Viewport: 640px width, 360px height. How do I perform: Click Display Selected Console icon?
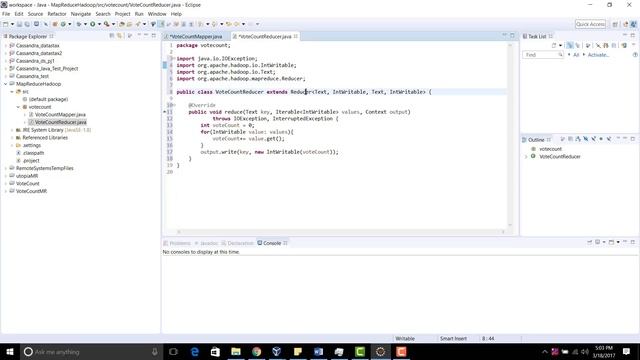click(x=597, y=242)
